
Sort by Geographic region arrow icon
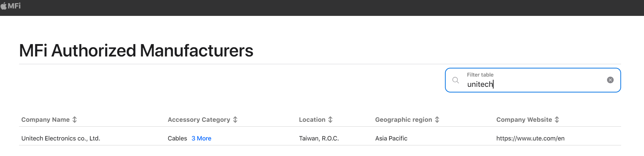[437, 120]
